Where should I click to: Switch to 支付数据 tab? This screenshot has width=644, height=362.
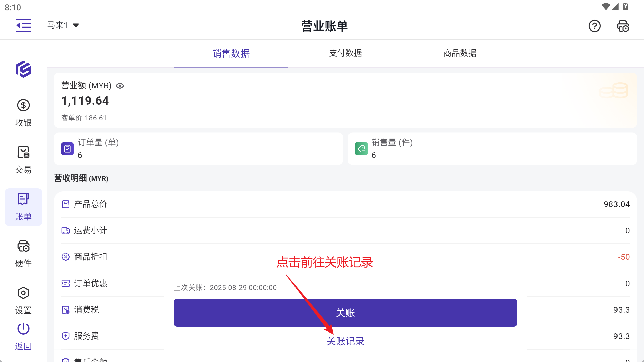(345, 53)
